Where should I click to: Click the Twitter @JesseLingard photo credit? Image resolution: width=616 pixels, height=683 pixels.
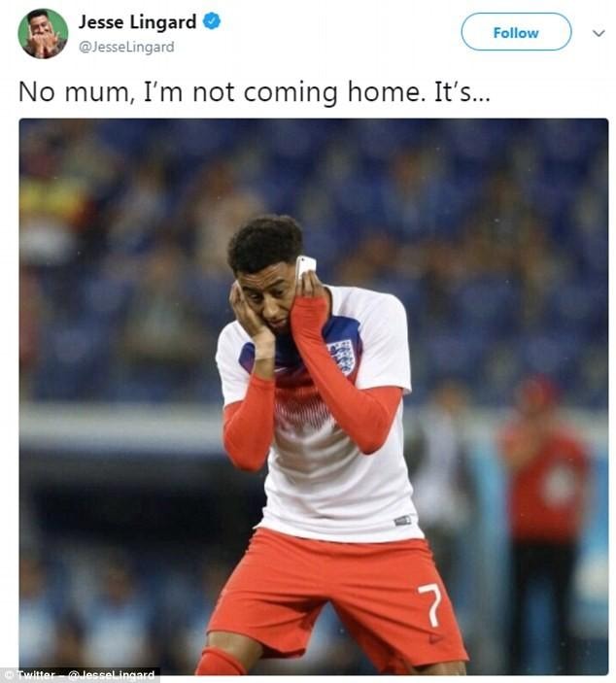tap(81, 674)
